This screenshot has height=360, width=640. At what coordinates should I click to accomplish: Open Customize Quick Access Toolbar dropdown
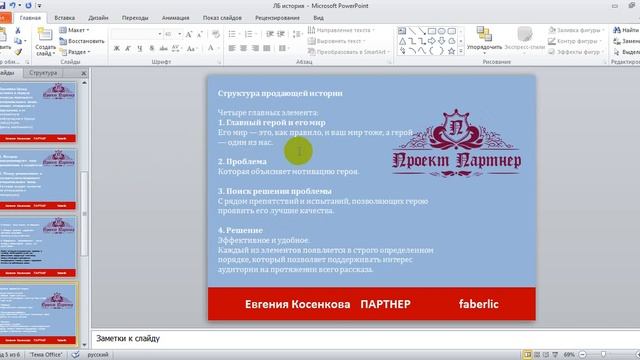(39, 6)
